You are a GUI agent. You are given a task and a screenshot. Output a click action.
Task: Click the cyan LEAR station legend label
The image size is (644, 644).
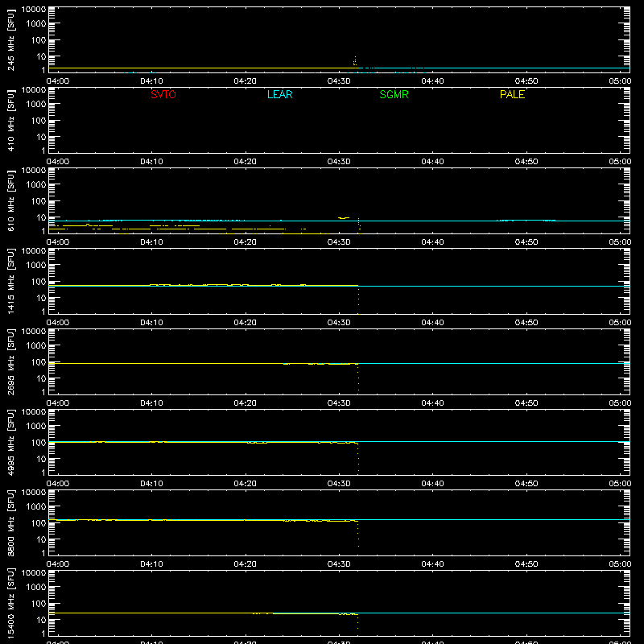click(x=279, y=94)
